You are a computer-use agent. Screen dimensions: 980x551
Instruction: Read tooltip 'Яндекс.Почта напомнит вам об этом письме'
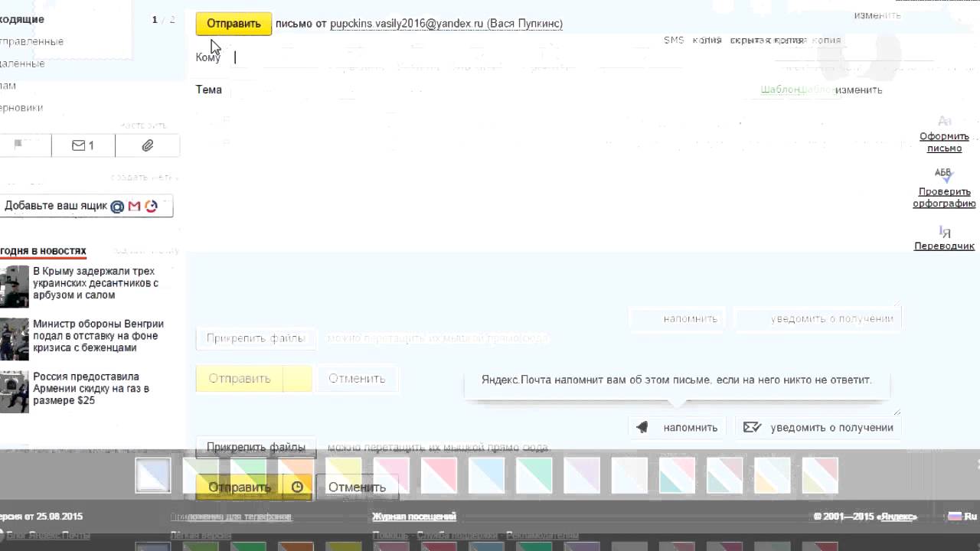click(677, 380)
